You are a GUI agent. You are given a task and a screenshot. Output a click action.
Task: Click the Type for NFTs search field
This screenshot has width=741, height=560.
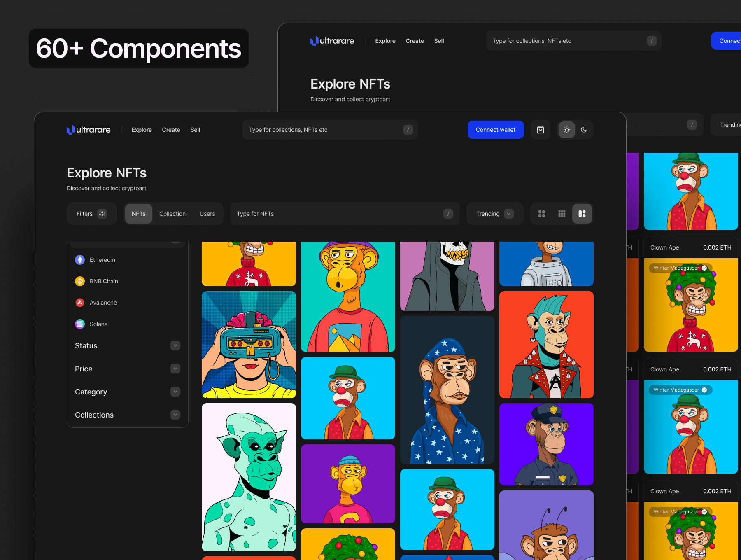tap(338, 214)
